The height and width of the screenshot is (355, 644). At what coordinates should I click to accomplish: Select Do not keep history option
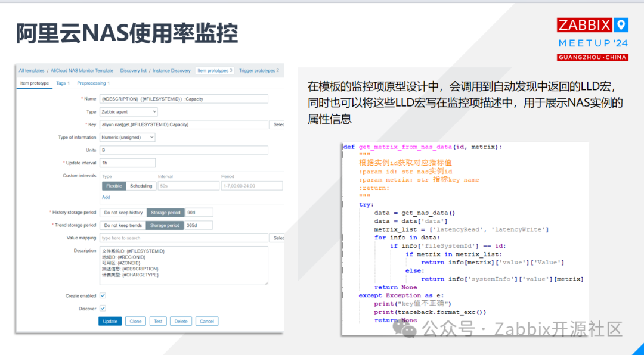click(123, 213)
